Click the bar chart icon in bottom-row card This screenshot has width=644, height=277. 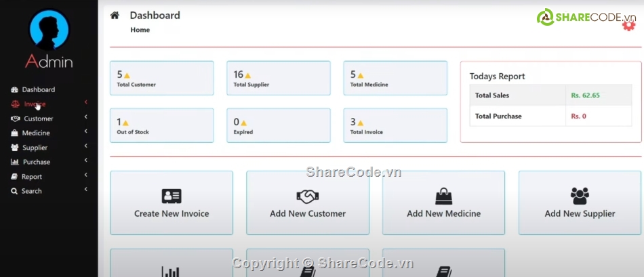(170, 272)
